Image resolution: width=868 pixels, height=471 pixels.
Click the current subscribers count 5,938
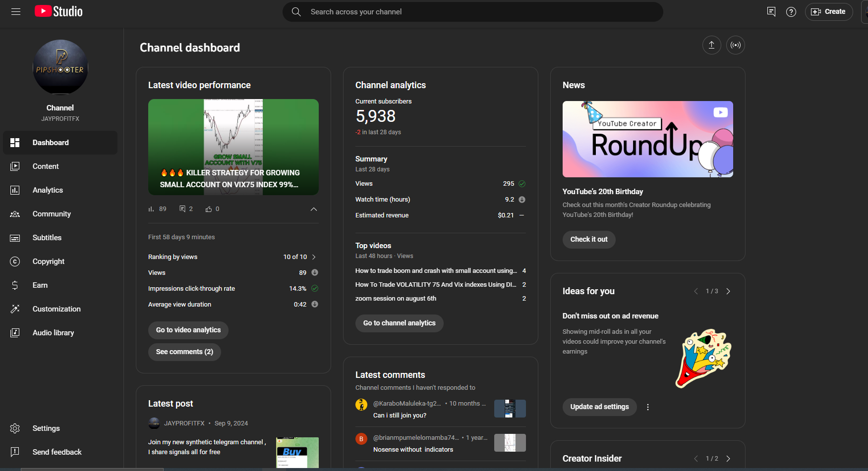coord(376,116)
